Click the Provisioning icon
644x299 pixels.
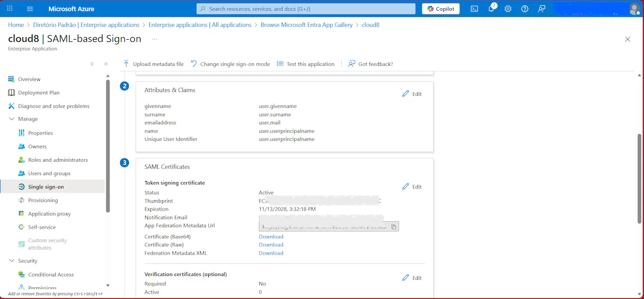pyautogui.click(x=21, y=200)
